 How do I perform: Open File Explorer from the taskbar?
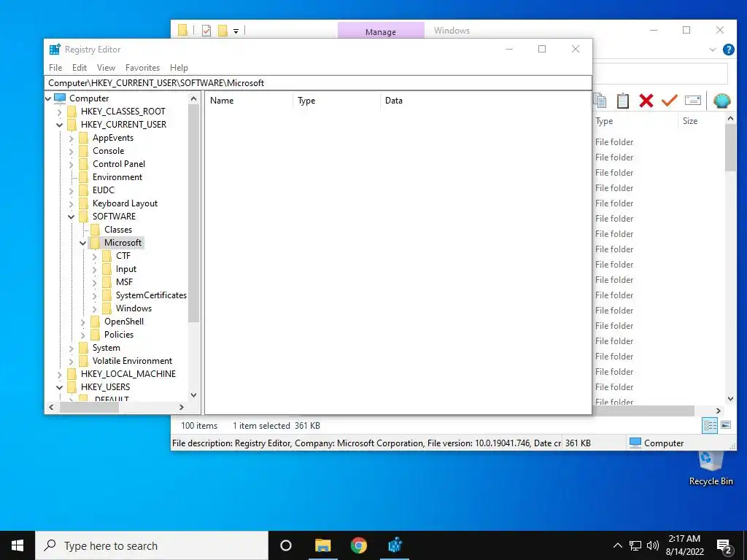coord(322,545)
